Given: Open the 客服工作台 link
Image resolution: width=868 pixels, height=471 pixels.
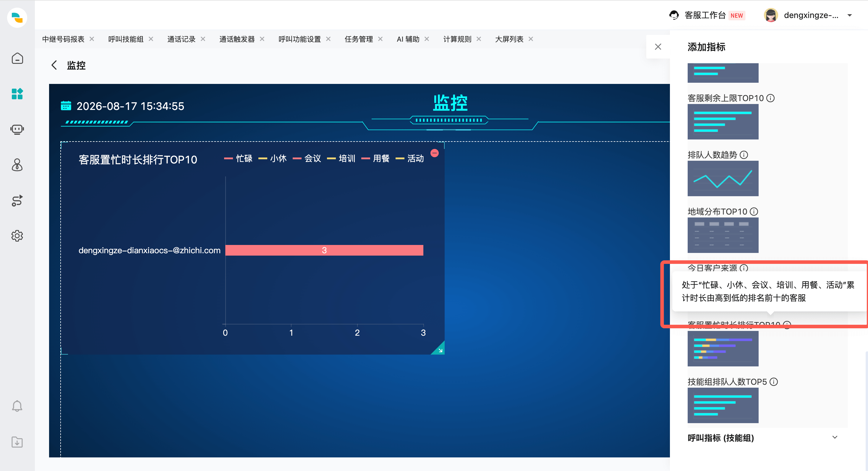Looking at the screenshot, I should [x=705, y=15].
